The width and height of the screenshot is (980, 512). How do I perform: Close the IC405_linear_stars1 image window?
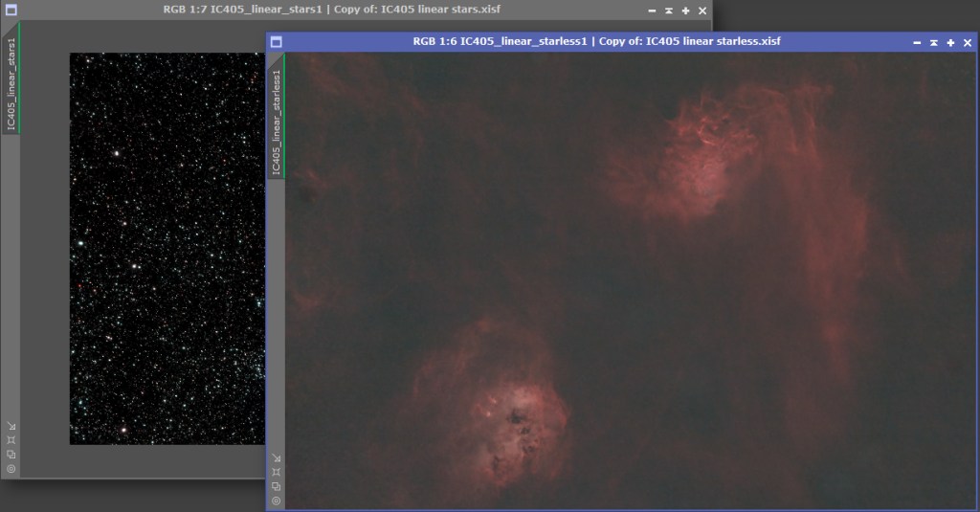click(x=702, y=11)
